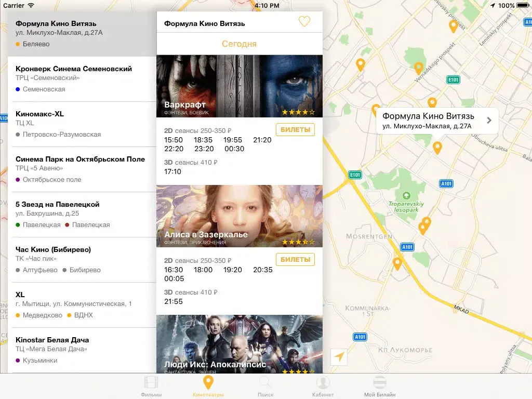Screen dimensions: 532x399
Task: Open the Люди Икс: Апокалипсис poster
Action: pos(240,344)
